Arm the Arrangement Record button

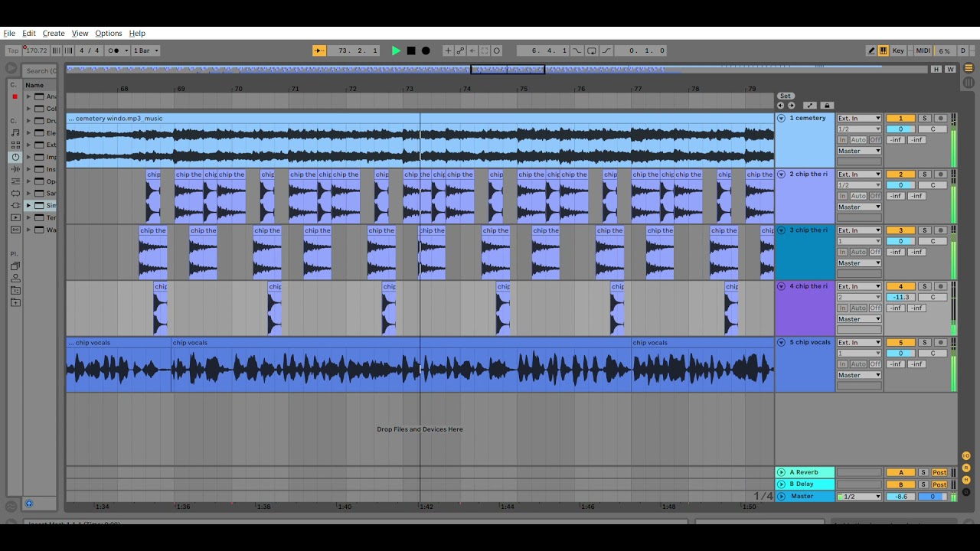pyautogui.click(x=426, y=51)
